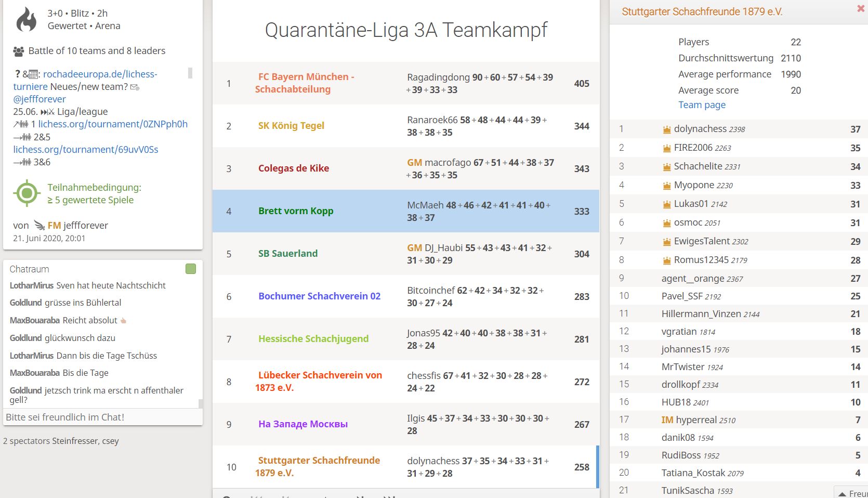
Task: Open drollkopf player row
Action: tap(739, 384)
